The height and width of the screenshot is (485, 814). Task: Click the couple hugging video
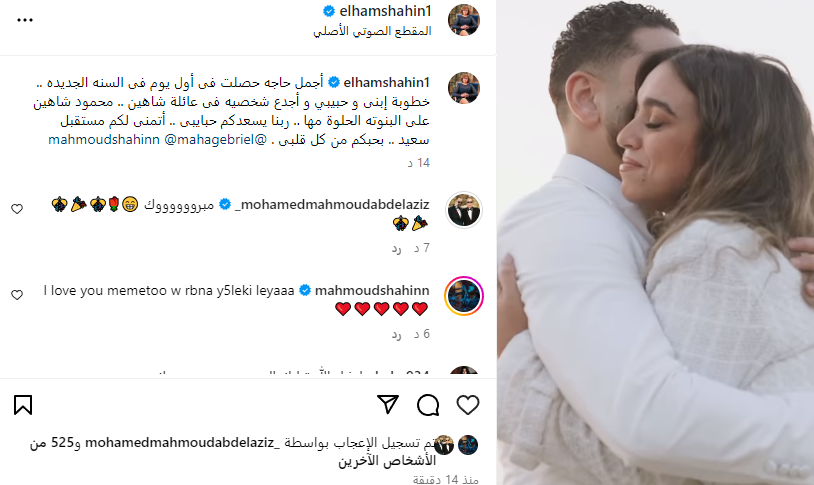(655, 242)
